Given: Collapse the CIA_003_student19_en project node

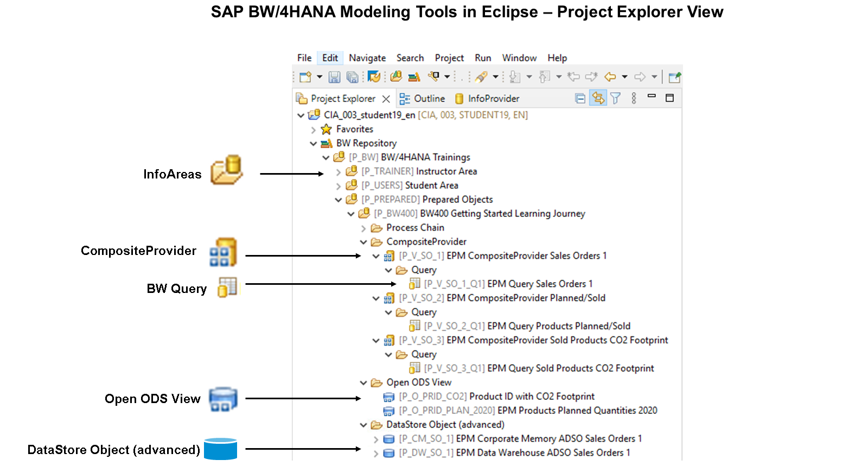Looking at the screenshot, I should (x=301, y=115).
